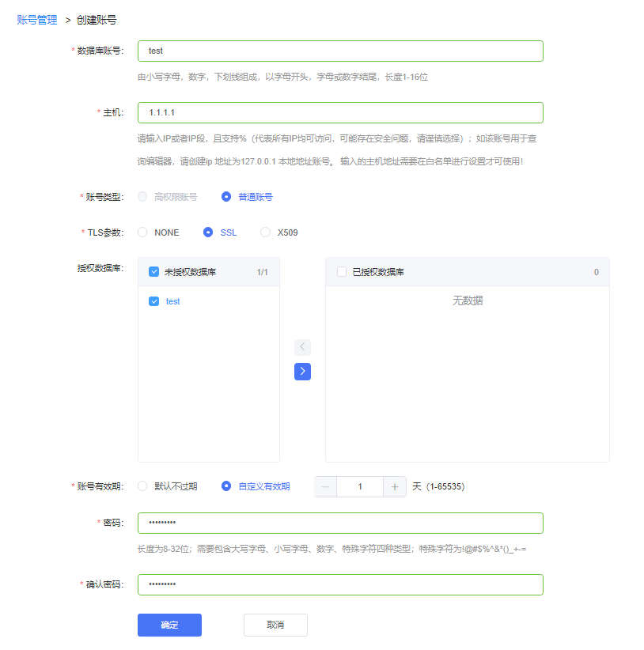
Task: Click the right arrow transfer button
Action: [302, 372]
